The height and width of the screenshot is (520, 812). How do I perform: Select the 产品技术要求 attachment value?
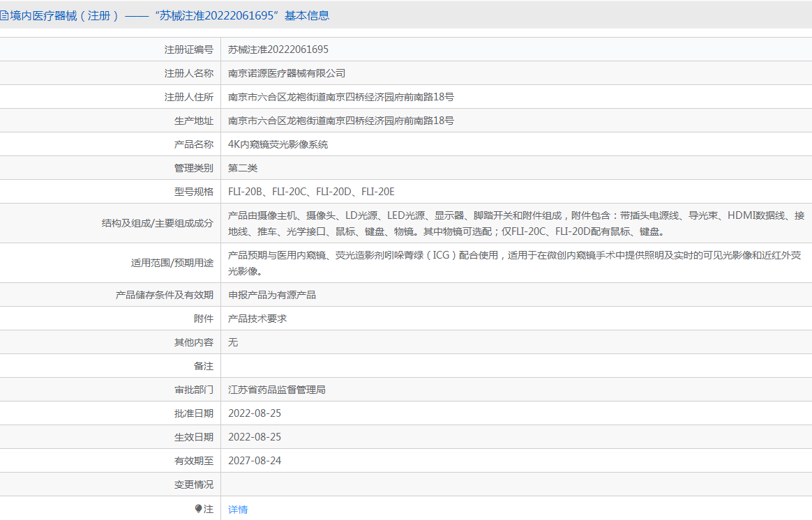257,319
